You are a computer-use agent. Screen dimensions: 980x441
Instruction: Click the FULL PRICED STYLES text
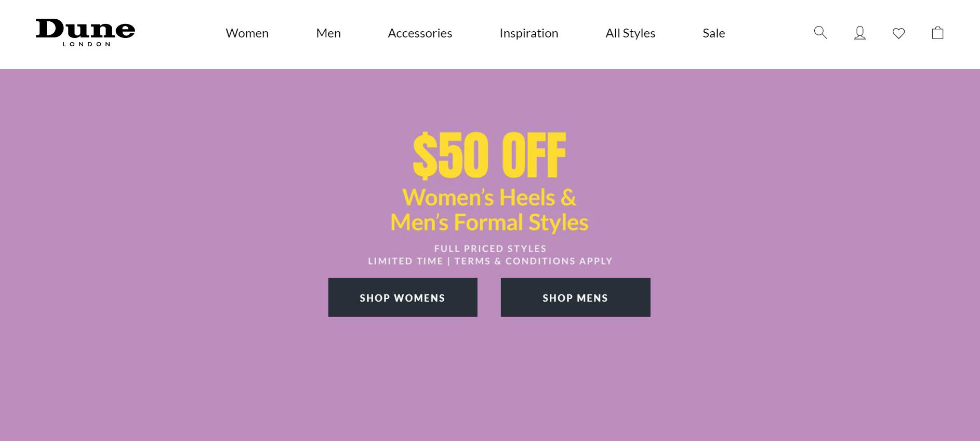490,249
